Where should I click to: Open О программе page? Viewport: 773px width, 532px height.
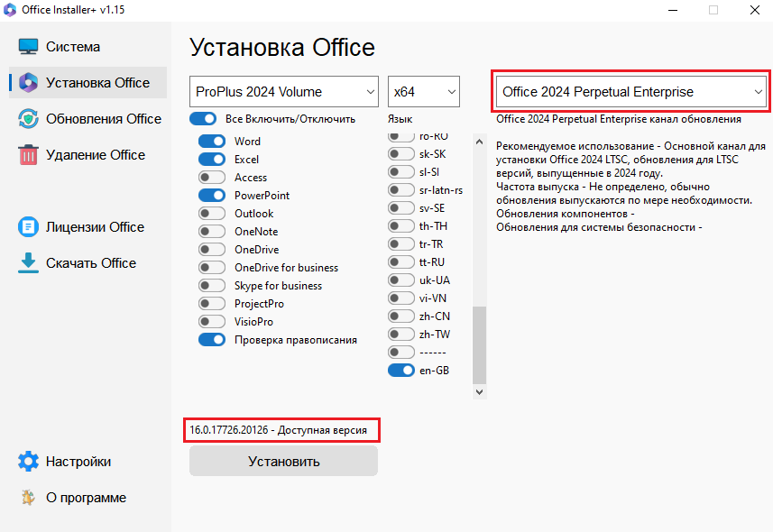pos(87,498)
